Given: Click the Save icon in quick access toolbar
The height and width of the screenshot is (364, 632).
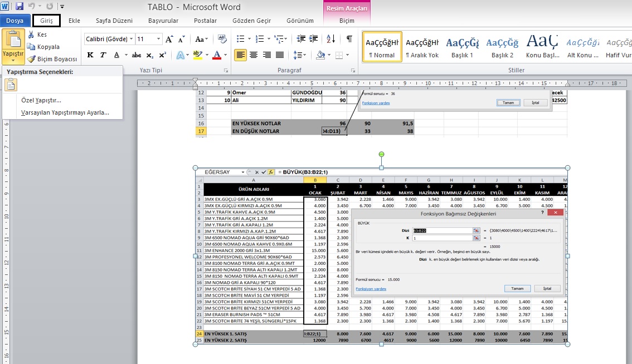Looking at the screenshot, I should pos(20,6).
